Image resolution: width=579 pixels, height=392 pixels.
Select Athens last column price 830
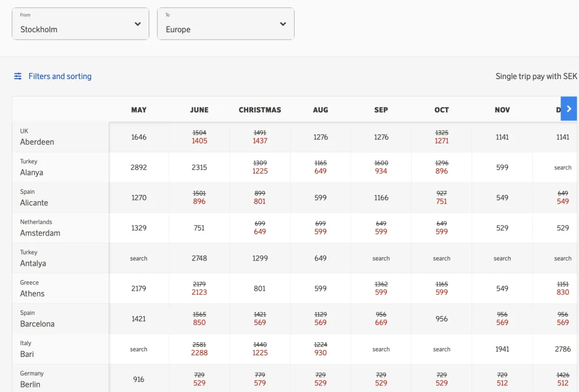(x=563, y=292)
